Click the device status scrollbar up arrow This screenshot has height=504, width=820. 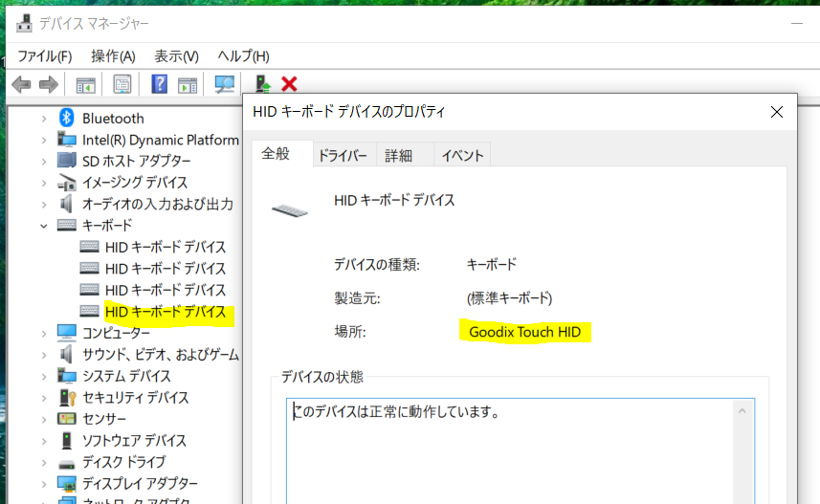click(742, 411)
